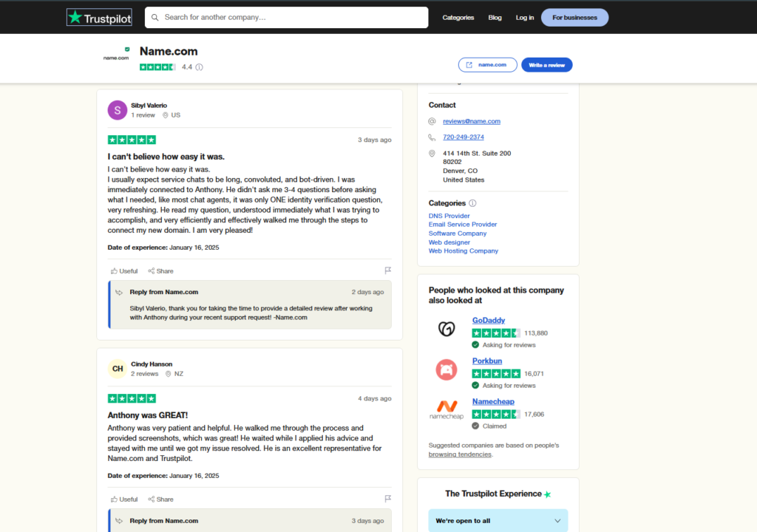Click Namecheap's star rating
The width and height of the screenshot is (757, 532).
[x=496, y=415]
